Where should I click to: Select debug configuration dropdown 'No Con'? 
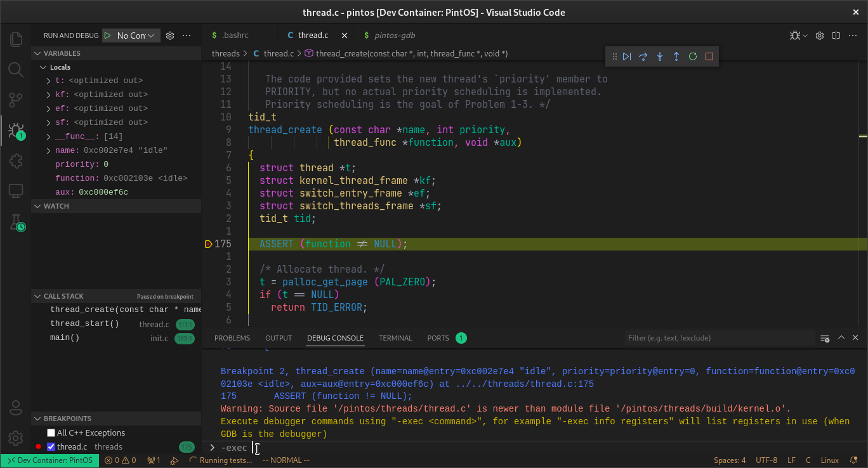[x=136, y=36]
